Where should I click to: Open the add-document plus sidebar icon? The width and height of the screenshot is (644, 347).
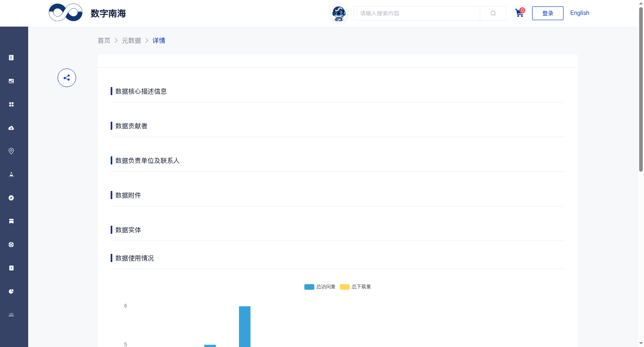pos(11,268)
